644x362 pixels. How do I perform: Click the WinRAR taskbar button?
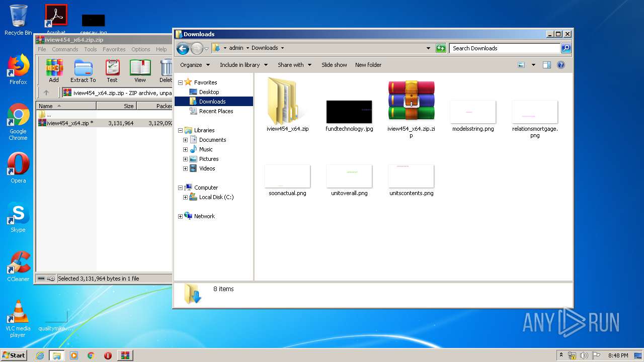125,355
